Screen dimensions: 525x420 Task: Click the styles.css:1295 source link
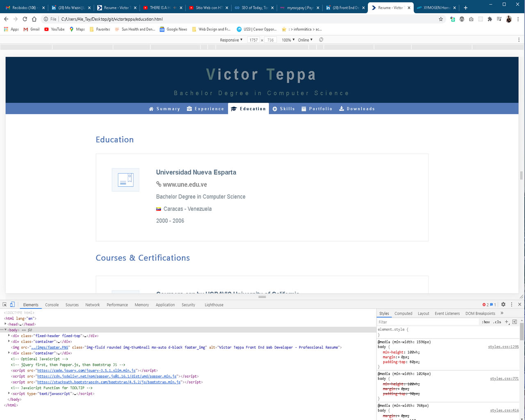(x=503, y=347)
